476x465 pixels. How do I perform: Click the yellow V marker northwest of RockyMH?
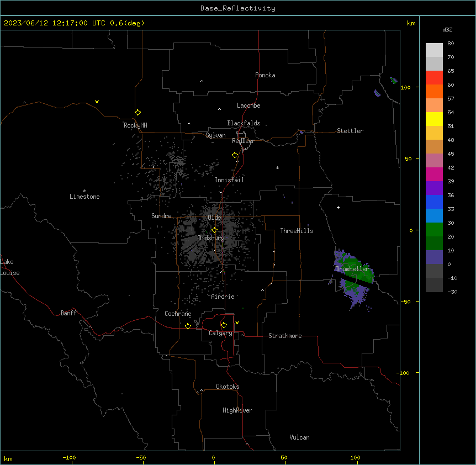(97, 102)
